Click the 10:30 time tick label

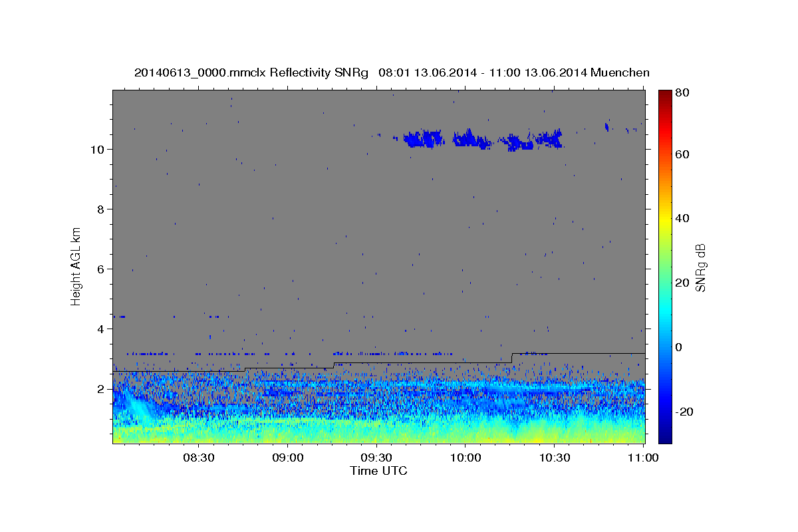(554, 458)
